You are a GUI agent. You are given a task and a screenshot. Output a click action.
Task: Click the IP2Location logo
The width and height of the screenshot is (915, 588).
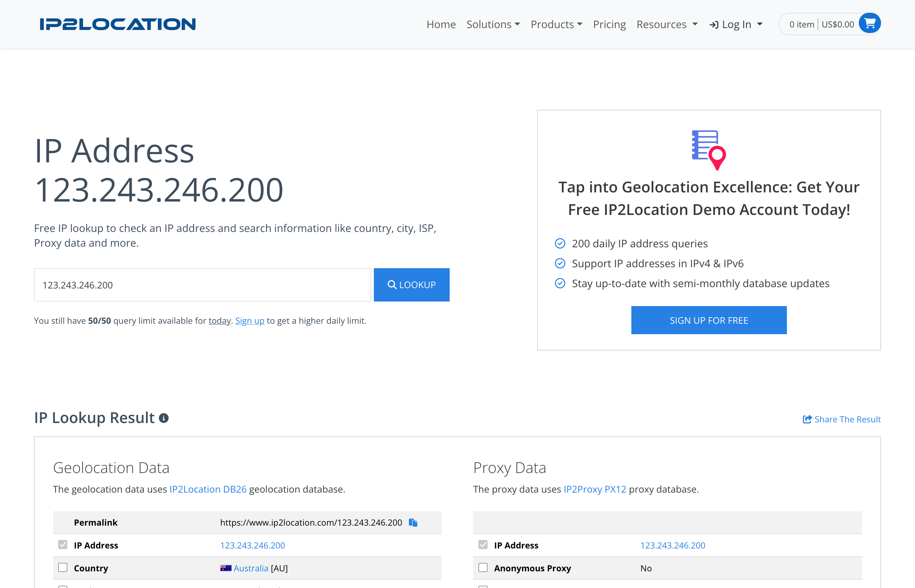tap(118, 24)
